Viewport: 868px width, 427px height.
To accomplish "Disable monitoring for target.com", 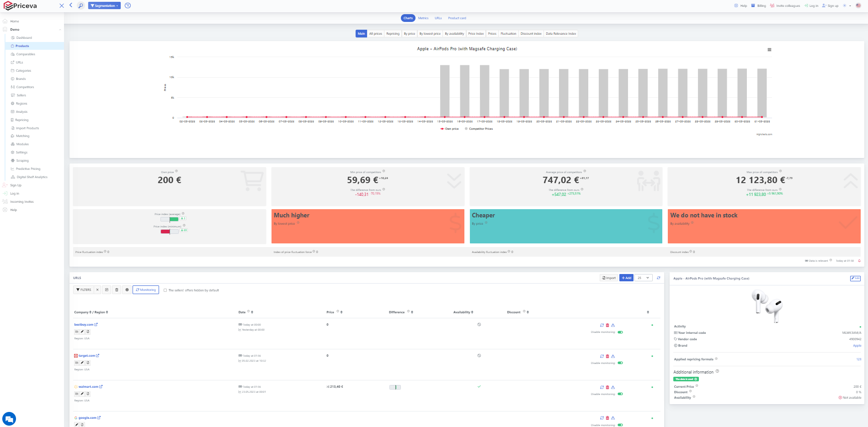I will pyautogui.click(x=620, y=363).
